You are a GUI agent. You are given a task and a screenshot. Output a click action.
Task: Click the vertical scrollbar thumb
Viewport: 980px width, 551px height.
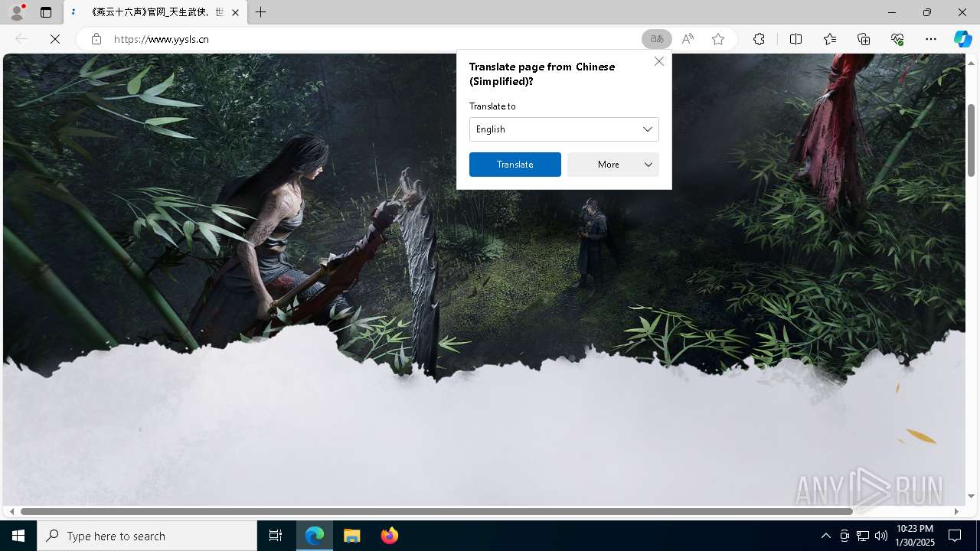pyautogui.click(x=971, y=141)
